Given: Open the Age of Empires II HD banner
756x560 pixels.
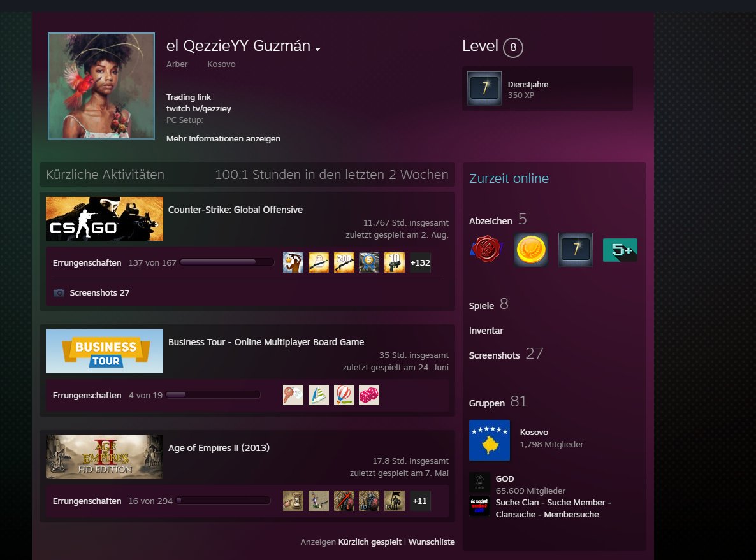Looking at the screenshot, I should 104,457.
